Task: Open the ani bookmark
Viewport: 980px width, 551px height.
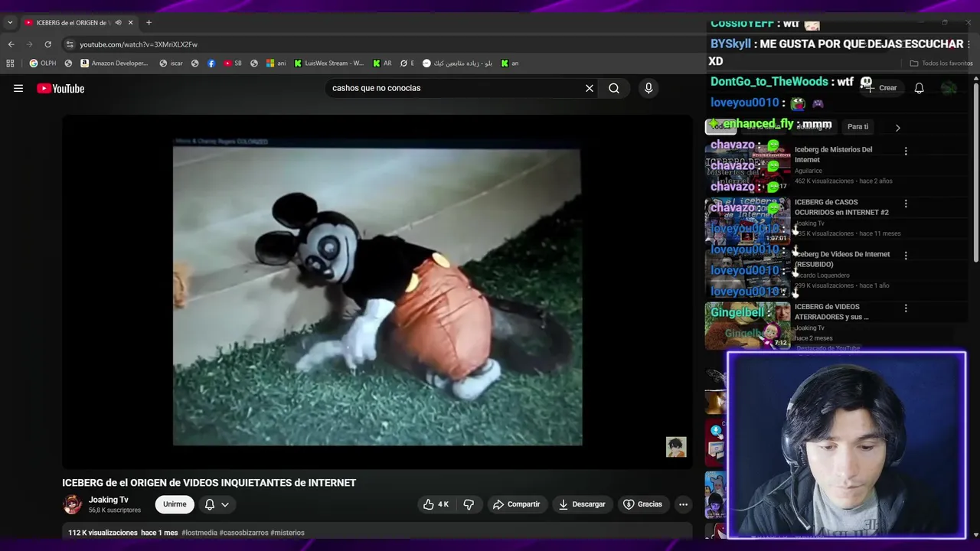Action: [x=276, y=64]
